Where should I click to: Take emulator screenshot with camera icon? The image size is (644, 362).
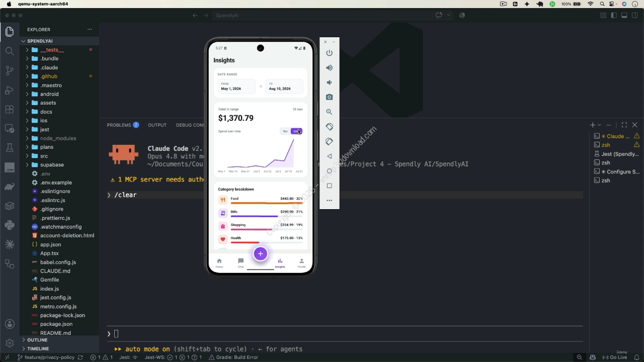click(x=330, y=97)
